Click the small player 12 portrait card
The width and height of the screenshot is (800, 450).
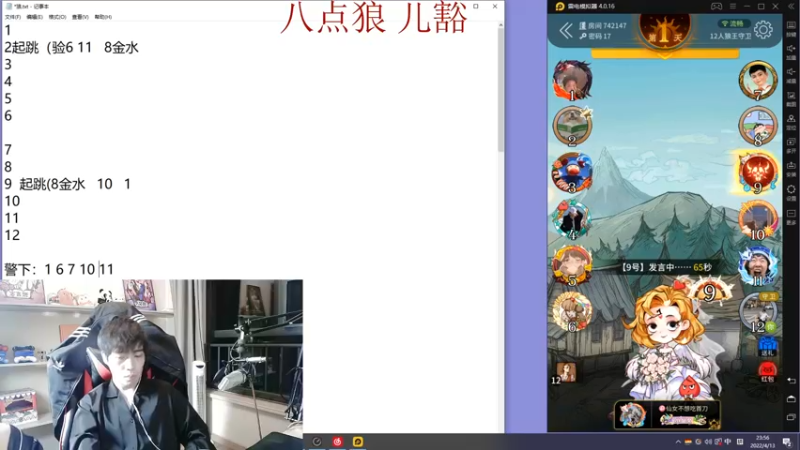[565, 373]
